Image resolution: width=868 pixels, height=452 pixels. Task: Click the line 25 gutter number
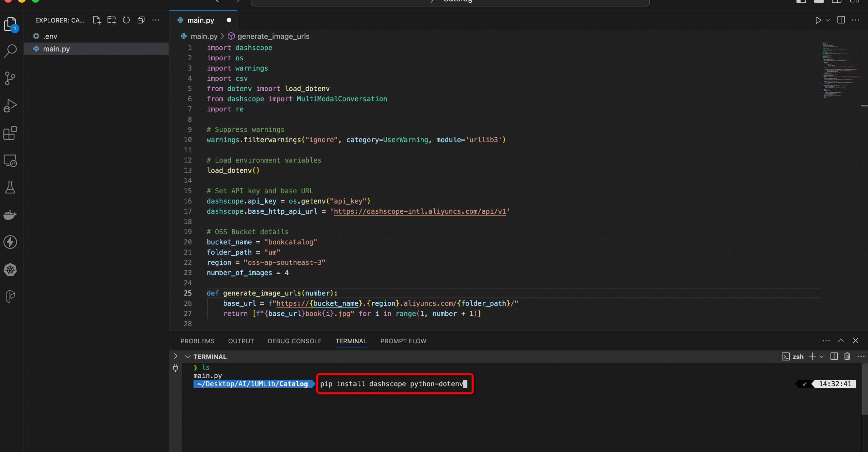tap(188, 293)
